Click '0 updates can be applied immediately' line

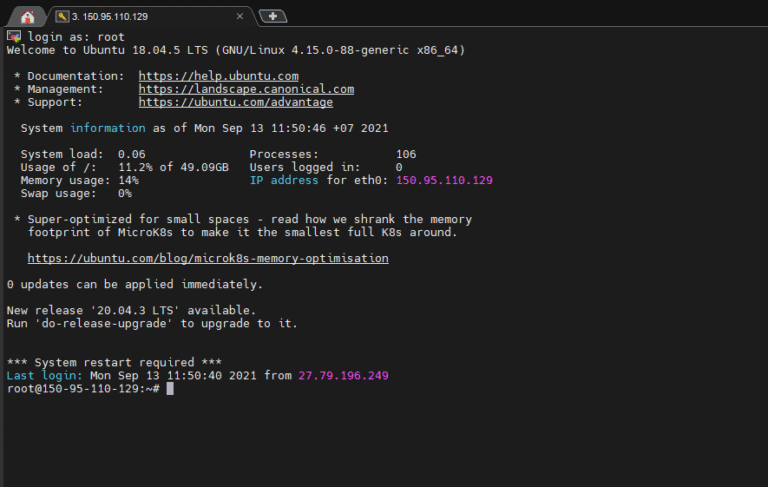point(135,285)
